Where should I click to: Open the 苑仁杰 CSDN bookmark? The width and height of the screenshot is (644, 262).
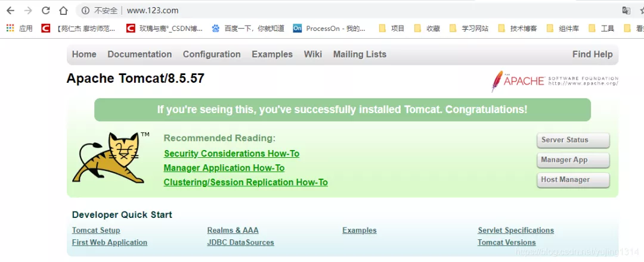pyautogui.click(x=79, y=29)
